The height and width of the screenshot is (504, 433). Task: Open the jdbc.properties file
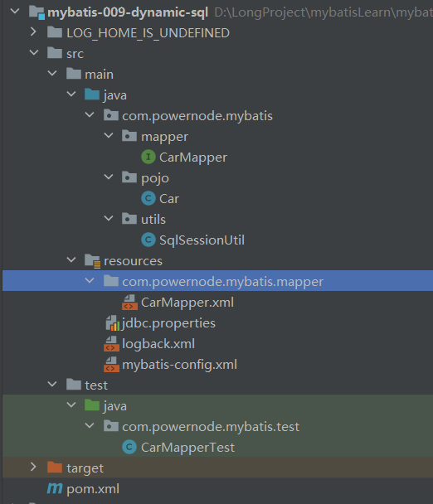[168, 323]
